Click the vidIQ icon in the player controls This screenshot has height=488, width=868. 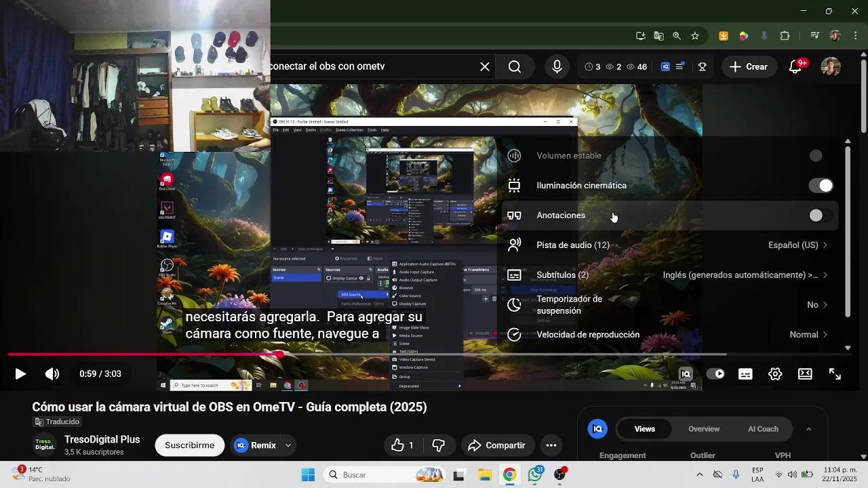tap(686, 373)
